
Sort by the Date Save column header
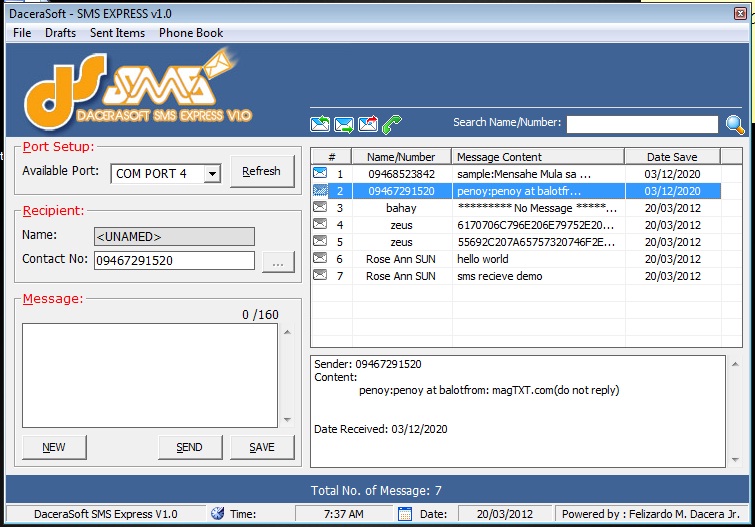pyautogui.click(x=672, y=157)
